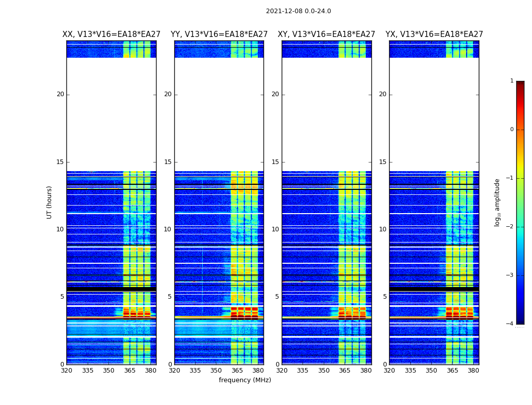This screenshot has height=405, width=532.
Task: Select the YY panel title text
Action: (x=219, y=34)
